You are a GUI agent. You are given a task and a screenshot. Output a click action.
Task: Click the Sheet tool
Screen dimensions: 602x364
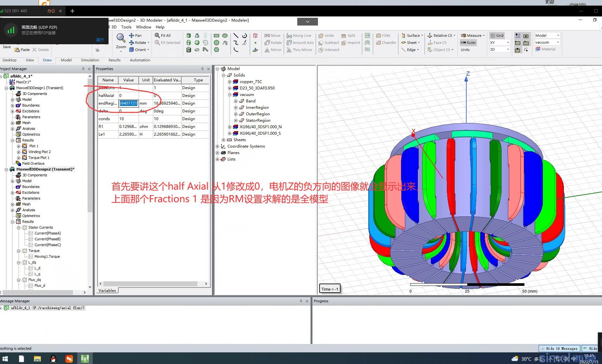coord(410,43)
